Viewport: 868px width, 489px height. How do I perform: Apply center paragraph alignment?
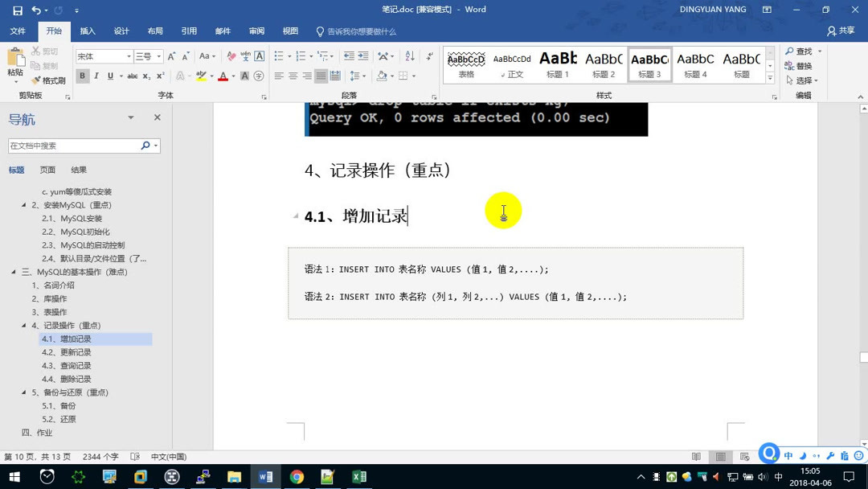292,76
